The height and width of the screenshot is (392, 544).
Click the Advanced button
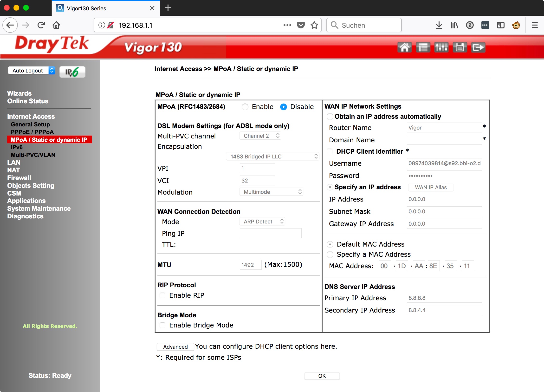(x=175, y=346)
